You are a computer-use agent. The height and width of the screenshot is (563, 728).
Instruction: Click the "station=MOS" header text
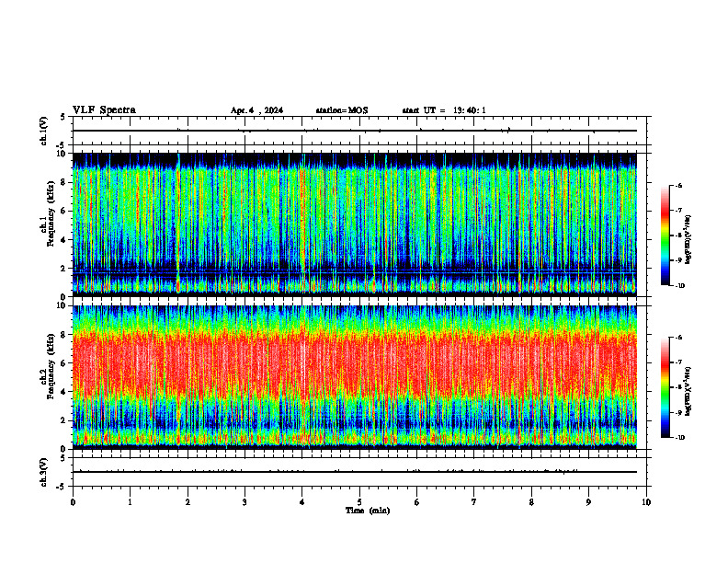(x=342, y=110)
